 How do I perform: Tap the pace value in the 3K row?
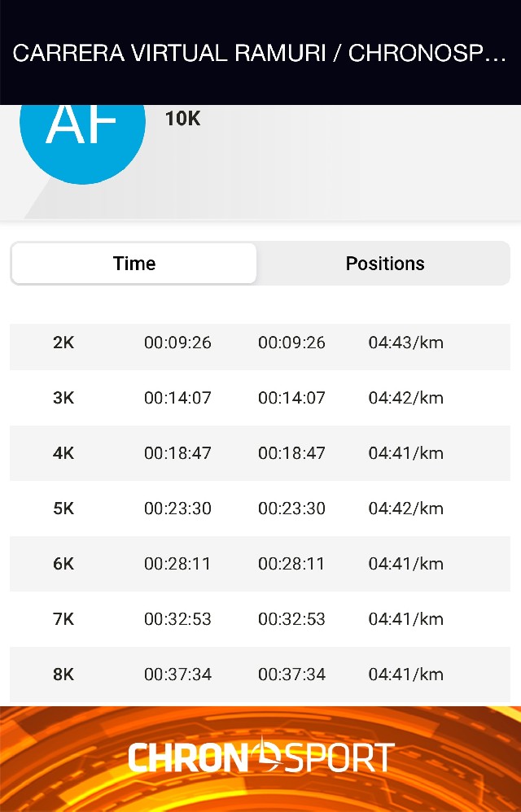pyautogui.click(x=405, y=398)
